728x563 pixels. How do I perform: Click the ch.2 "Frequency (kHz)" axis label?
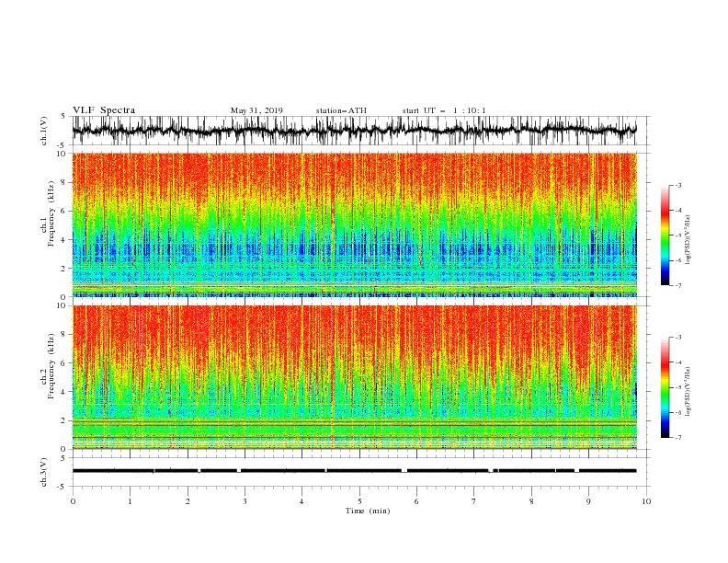coord(51,366)
